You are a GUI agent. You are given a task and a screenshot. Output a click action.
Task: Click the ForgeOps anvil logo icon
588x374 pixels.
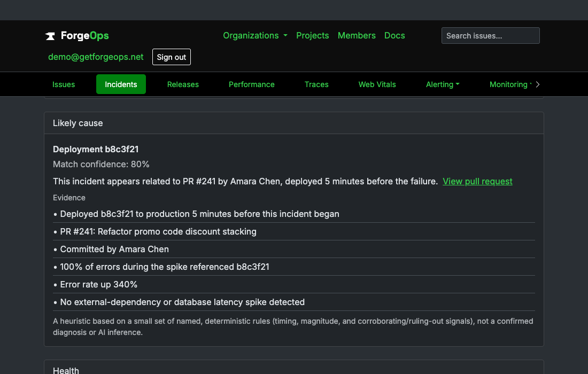coord(50,36)
